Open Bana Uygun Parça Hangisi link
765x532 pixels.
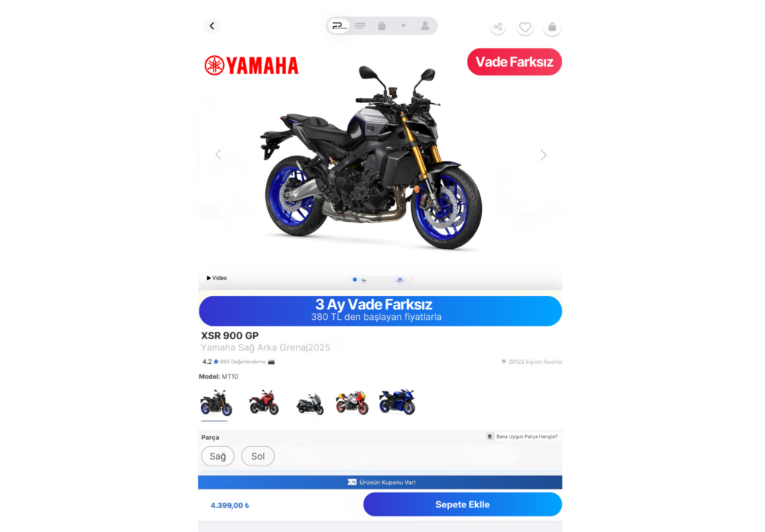(x=522, y=436)
